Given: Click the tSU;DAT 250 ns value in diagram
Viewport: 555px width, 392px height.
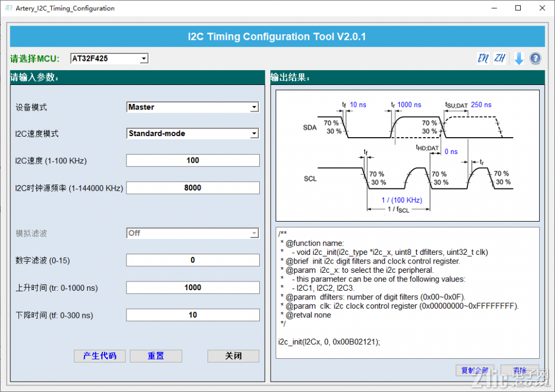Looking at the screenshot, I should tap(481, 105).
